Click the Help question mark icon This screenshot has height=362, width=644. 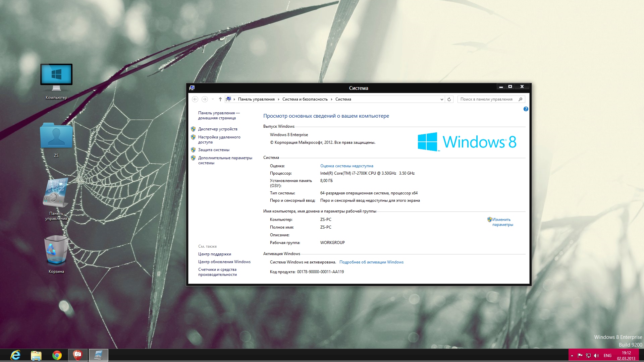point(526,109)
